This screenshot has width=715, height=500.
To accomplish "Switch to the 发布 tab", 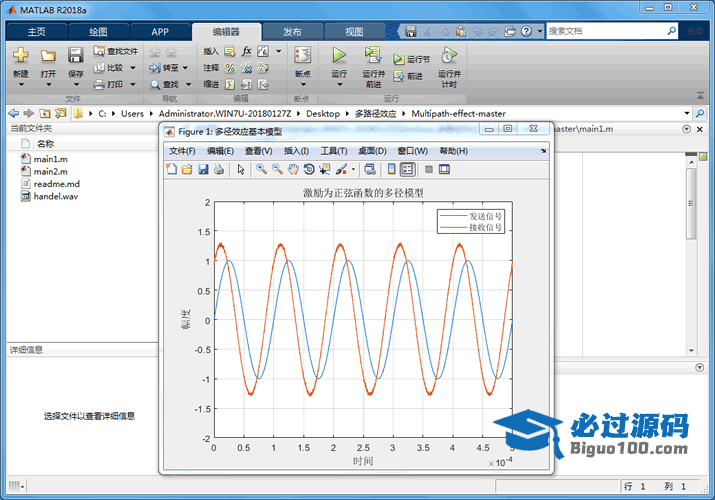I will coord(292,32).
